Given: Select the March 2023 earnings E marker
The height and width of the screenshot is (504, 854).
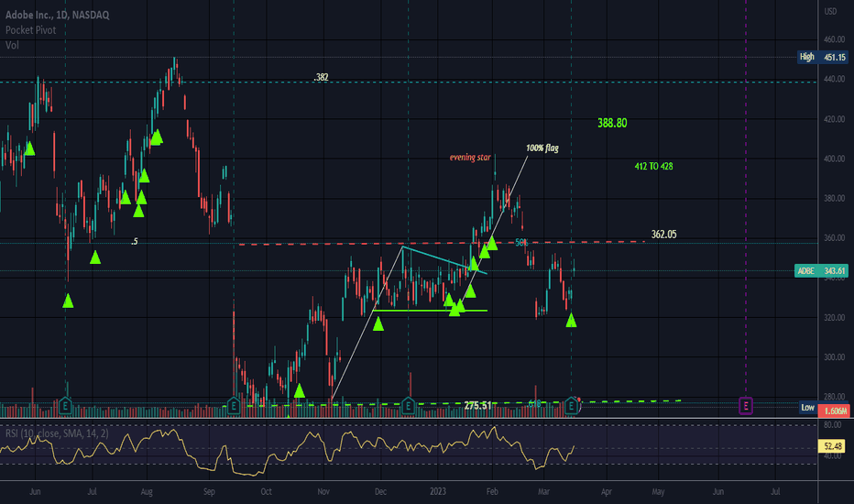Looking at the screenshot, I should (x=571, y=406).
